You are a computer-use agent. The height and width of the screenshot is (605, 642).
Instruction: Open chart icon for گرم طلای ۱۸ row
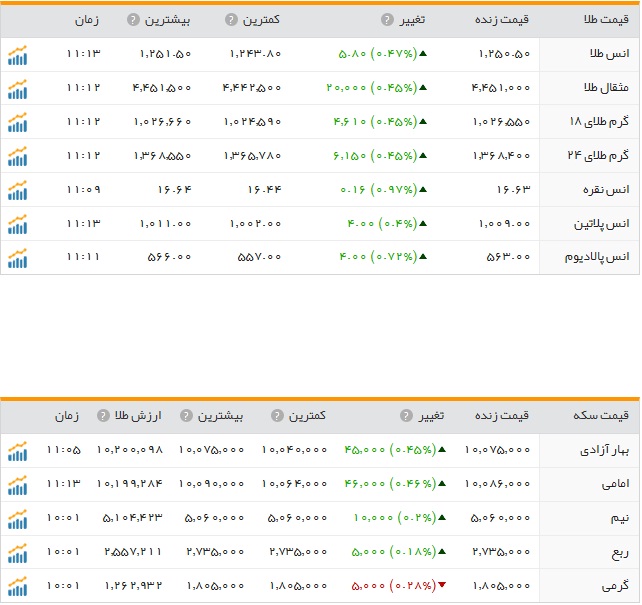click(x=17, y=122)
